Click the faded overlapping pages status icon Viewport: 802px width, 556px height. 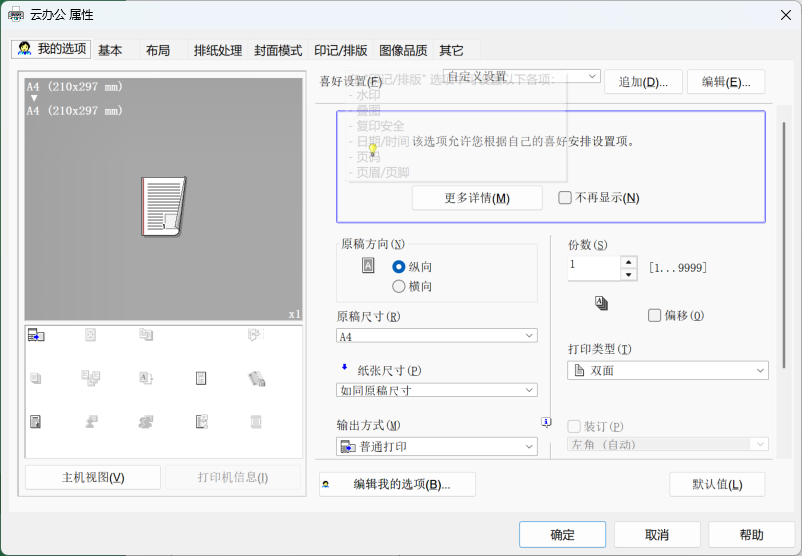(x=146, y=335)
